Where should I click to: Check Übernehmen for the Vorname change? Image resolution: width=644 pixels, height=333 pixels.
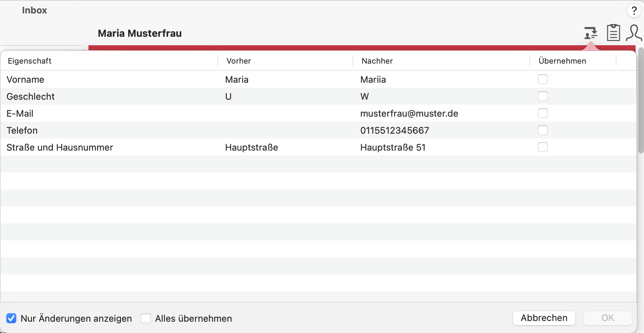coord(543,79)
